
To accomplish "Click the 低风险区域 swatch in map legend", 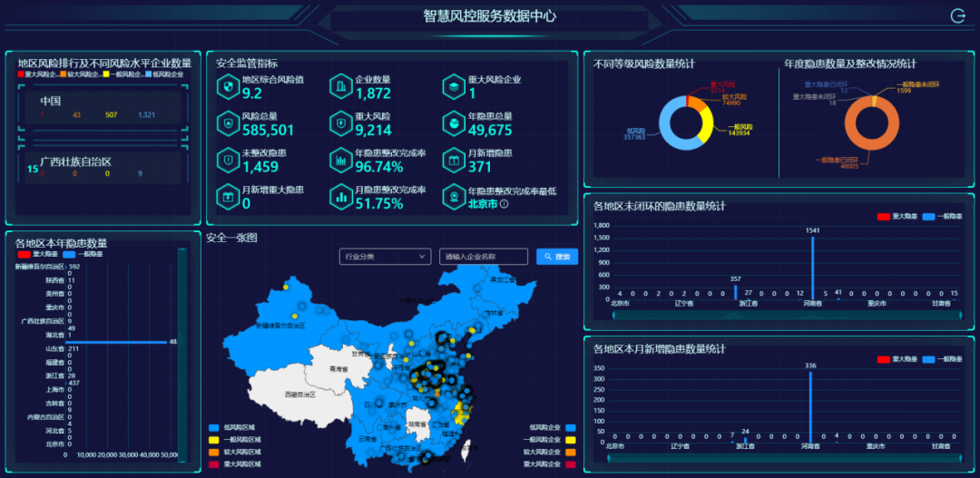I will (214, 428).
